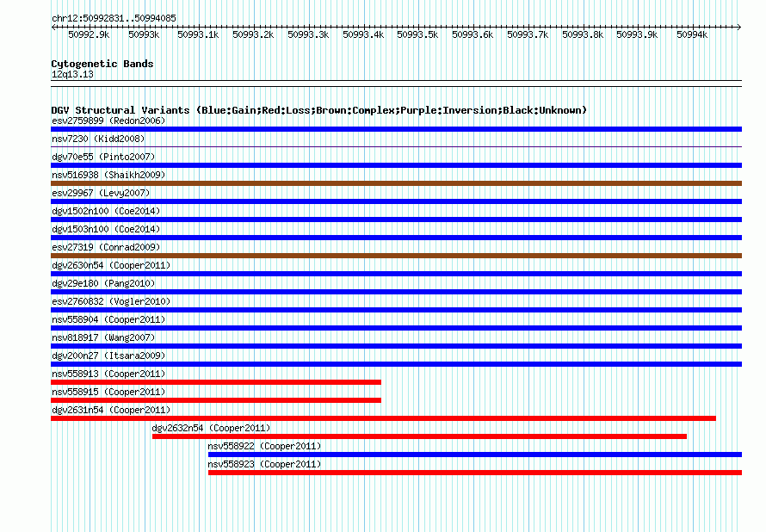The width and height of the screenshot is (766, 532).
Task: Click dgv200n27 (Itsara2009) label
Action: pyautogui.click(x=108, y=356)
